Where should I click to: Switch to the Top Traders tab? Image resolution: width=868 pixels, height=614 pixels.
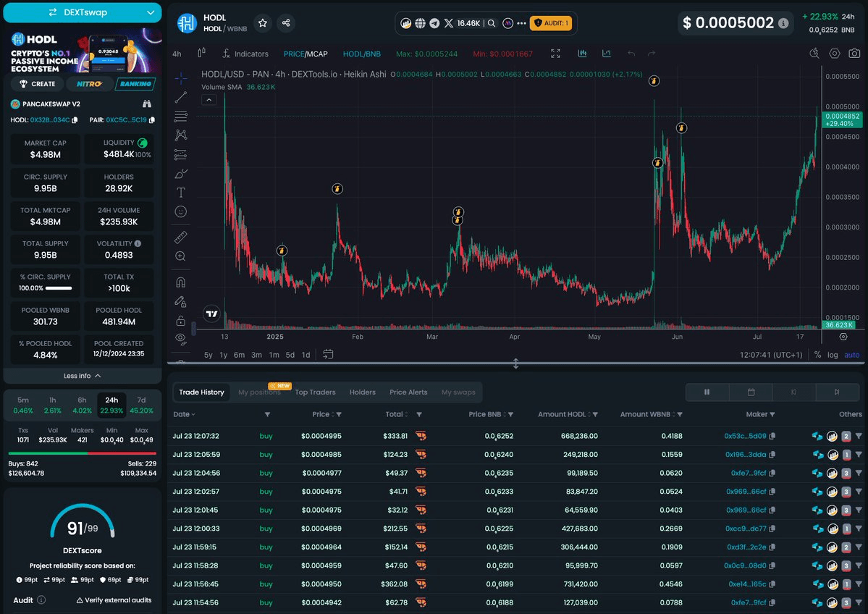click(315, 392)
